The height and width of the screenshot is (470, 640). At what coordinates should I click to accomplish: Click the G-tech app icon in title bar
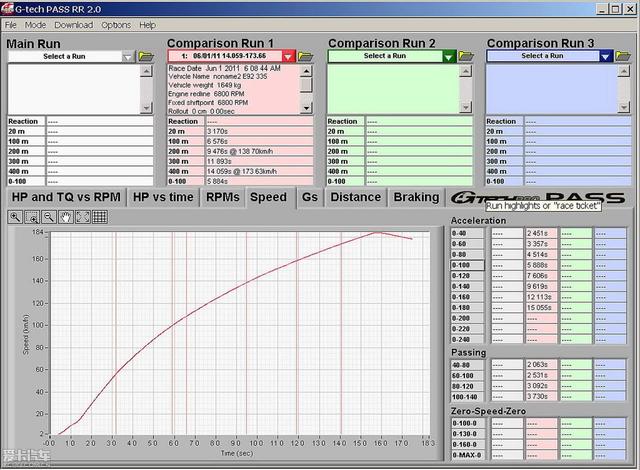(7, 9)
